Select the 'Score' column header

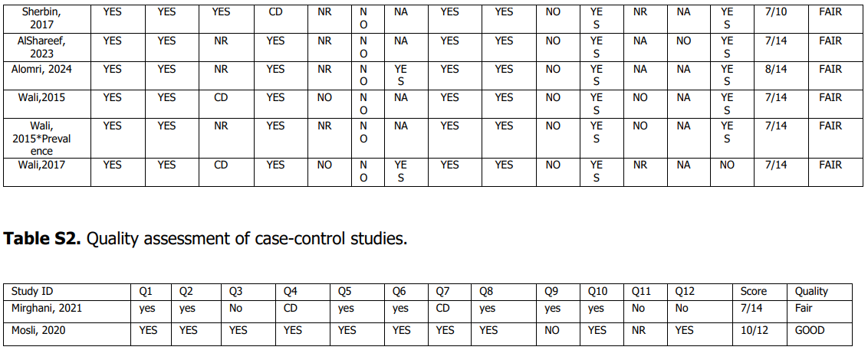coord(753,291)
